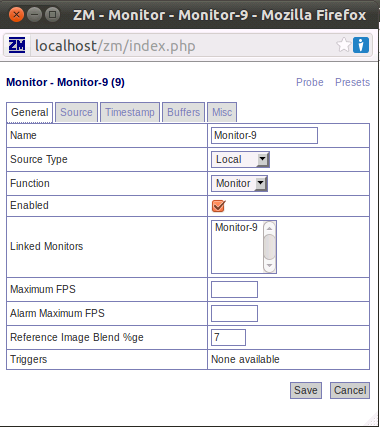
Task: Open the Misc tab
Action: point(222,112)
